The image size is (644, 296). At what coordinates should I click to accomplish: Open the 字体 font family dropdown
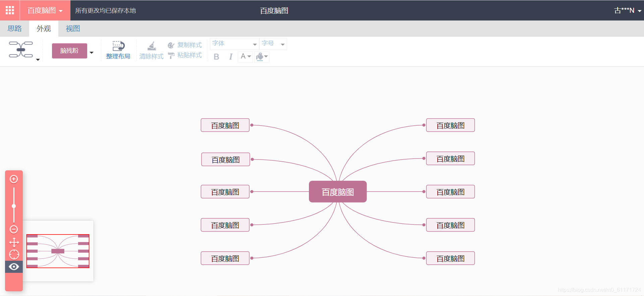234,44
